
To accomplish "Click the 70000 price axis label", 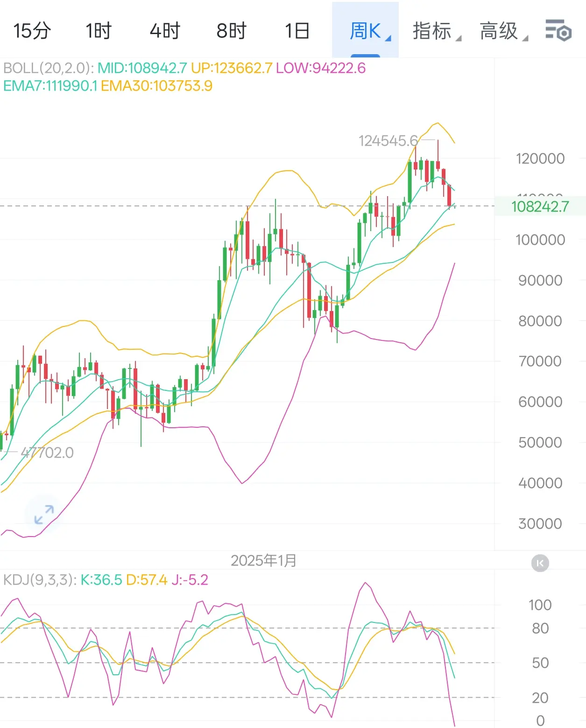I will point(540,361).
